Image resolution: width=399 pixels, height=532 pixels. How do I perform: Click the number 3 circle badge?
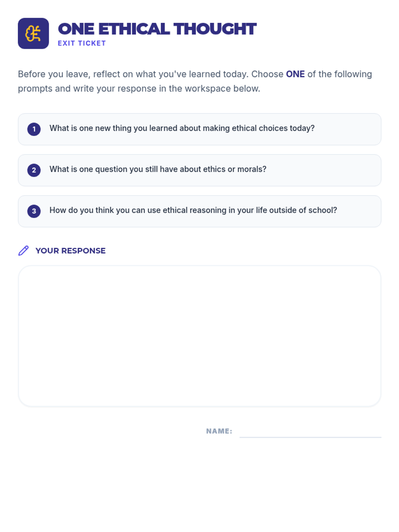pos(34,211)
